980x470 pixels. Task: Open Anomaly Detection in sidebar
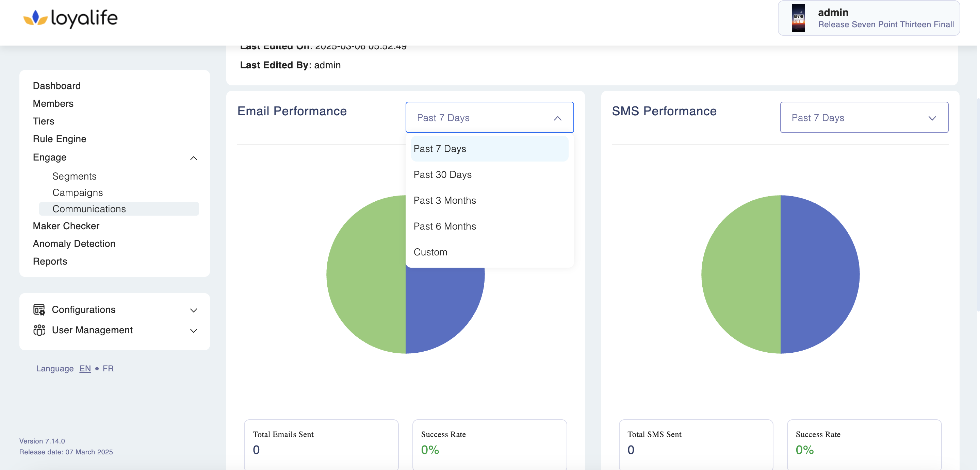tap(74, 244)
